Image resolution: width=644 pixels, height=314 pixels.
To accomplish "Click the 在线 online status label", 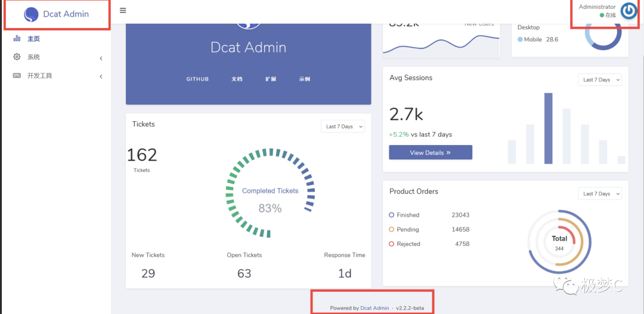I will 611,15.
